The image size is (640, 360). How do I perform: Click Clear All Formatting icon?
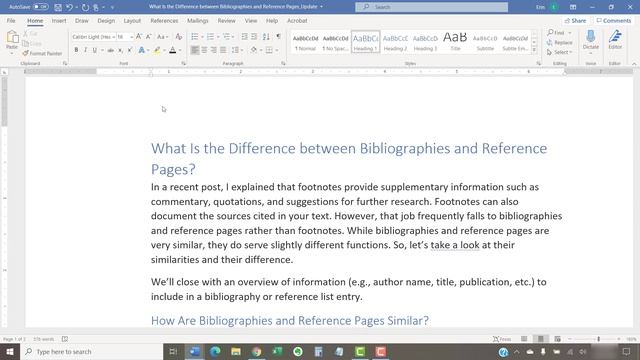pyautogui.click(x=179, y=37)
